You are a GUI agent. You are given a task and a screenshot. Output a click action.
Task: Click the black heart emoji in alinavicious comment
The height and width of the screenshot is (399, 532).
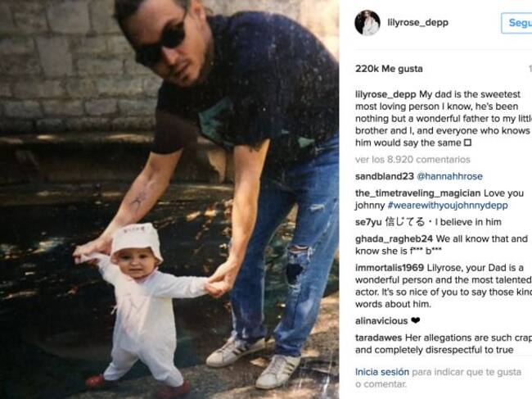(415, 320)
